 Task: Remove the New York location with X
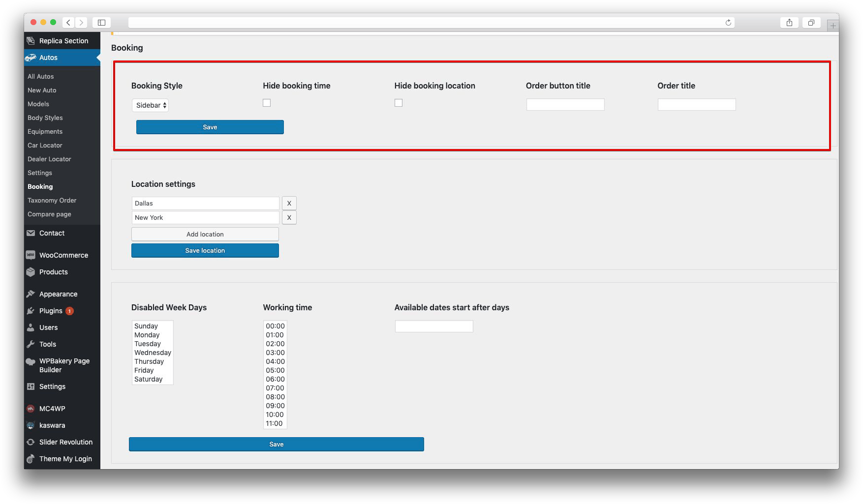coord(289,217)
